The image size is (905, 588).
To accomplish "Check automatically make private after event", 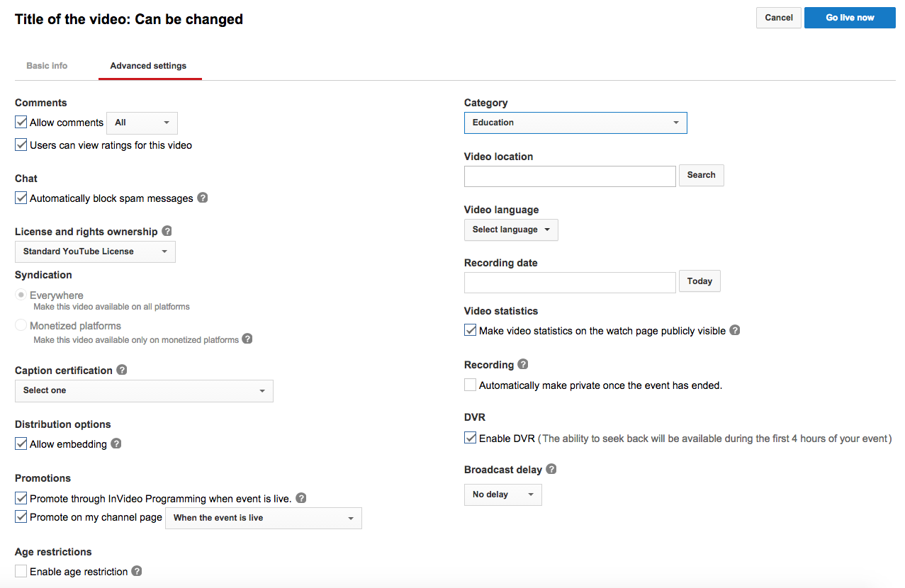I will [470, 385].
